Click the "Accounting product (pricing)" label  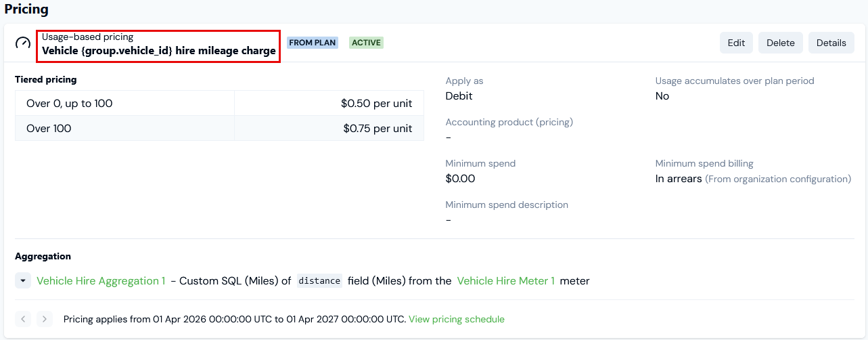pyautogui.click(x=509, y=122)
